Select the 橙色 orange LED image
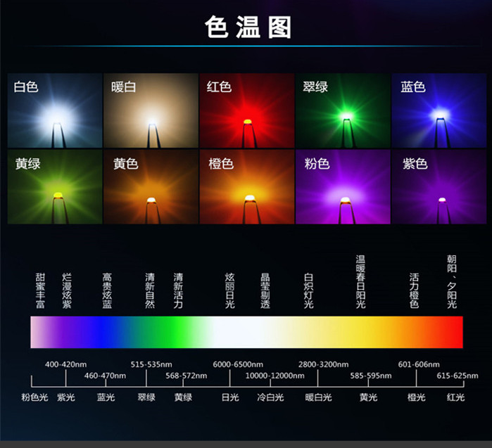The image size is (492, 448). click(x=246, y=187)
